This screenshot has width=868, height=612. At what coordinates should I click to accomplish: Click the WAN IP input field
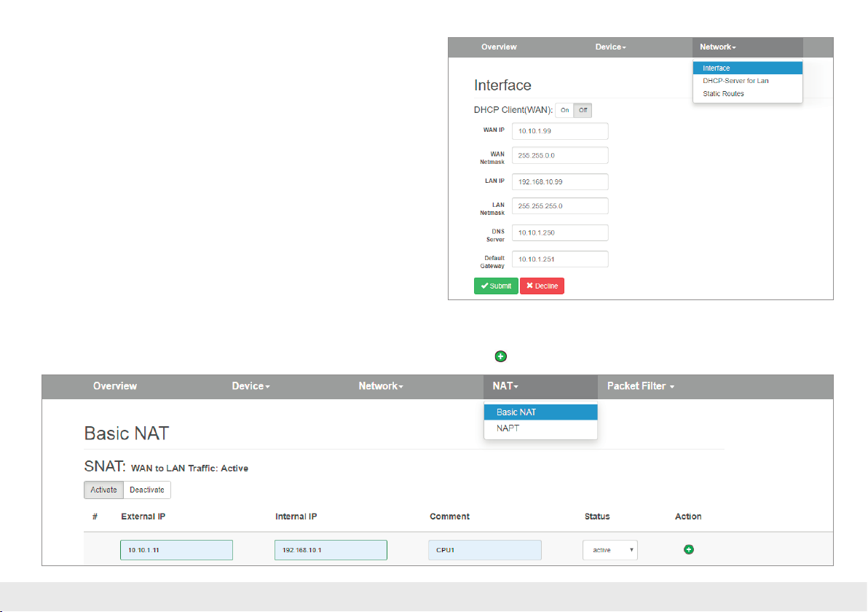(559, 131)
